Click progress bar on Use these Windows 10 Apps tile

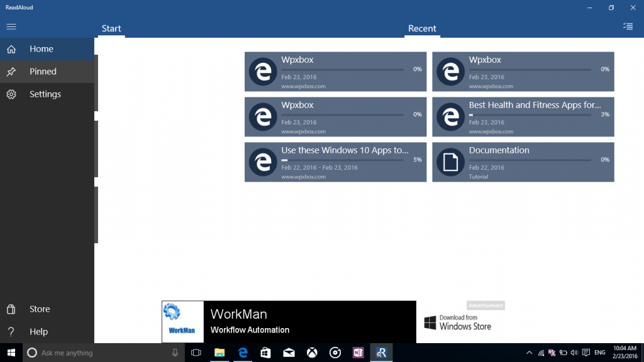click(342, 160)
